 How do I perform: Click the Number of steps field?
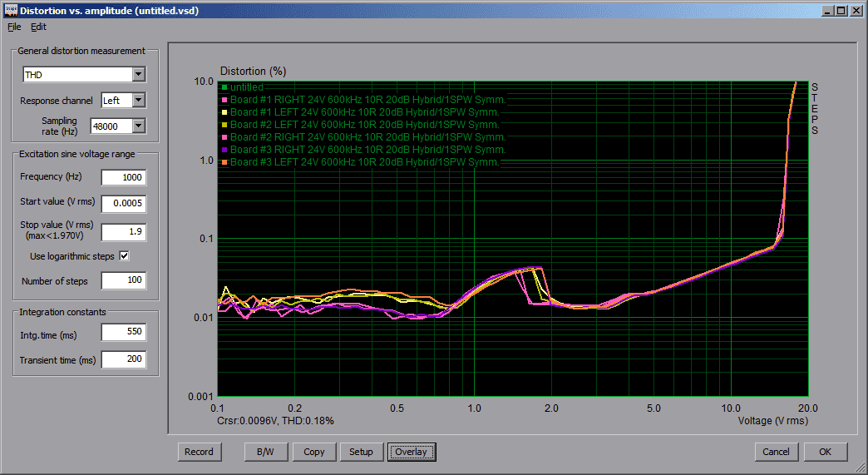pos(123,281)
